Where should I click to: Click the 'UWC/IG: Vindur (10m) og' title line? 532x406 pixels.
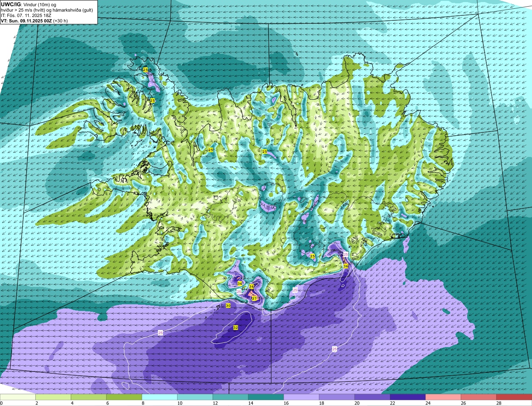click(28, 4)
